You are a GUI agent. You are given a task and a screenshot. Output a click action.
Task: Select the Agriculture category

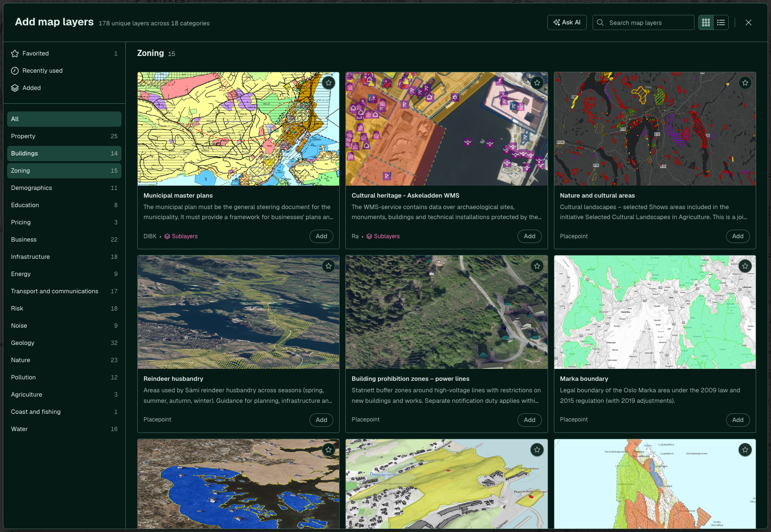click(64, 395)
